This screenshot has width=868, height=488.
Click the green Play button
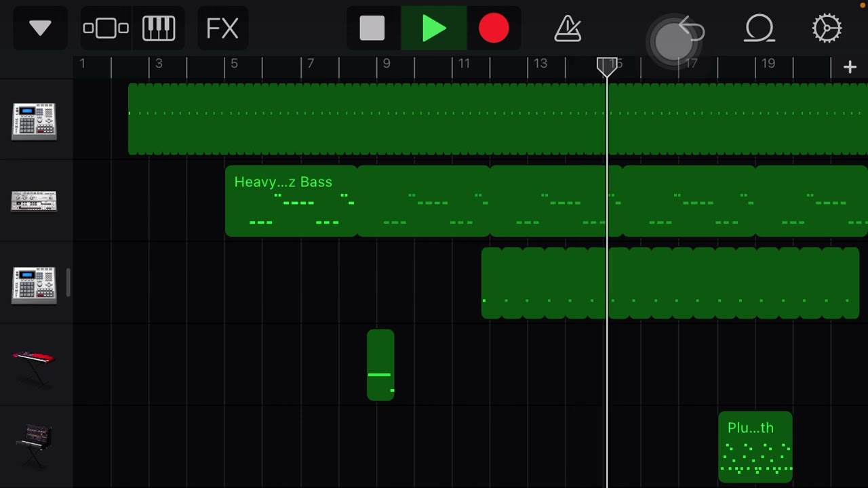click(x=434, y=28)
